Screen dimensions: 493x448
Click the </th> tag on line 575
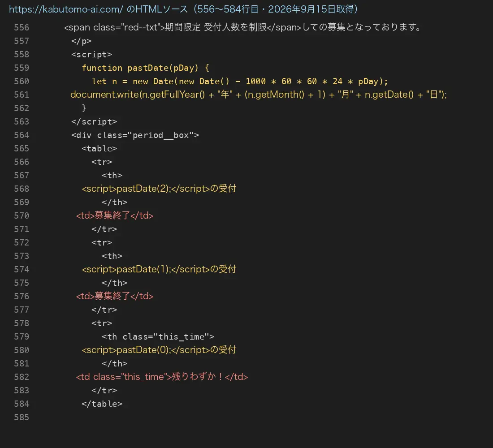[x=114, y=283]
